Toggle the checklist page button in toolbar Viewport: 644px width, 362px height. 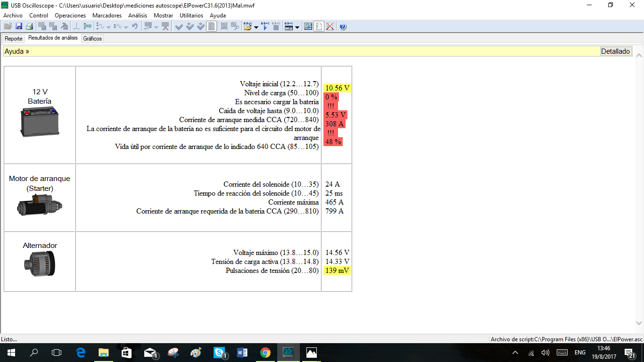pyautogui.click(x=212, y=26)
